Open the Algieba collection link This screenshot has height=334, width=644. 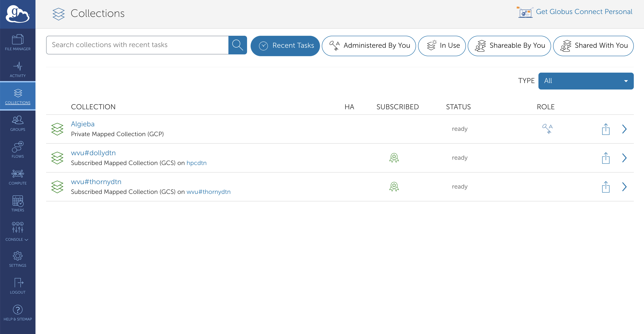coord(83,124)
